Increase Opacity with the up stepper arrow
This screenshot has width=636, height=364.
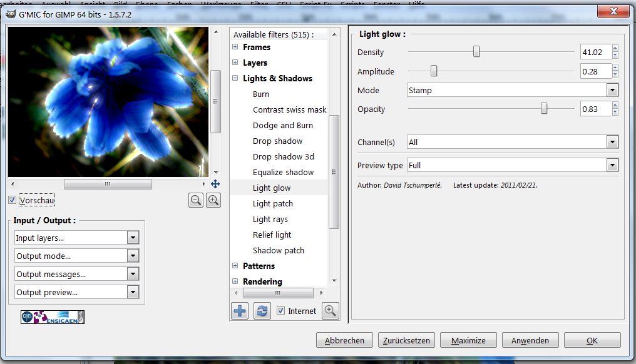pos(615,105)
